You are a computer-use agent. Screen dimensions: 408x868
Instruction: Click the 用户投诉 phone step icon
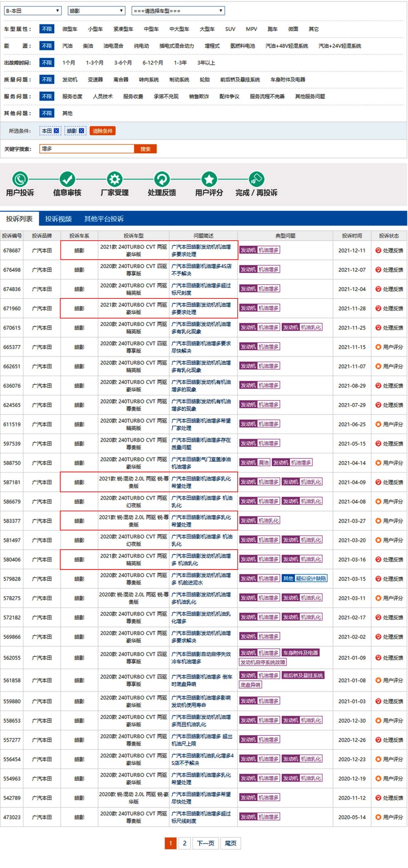20,179
